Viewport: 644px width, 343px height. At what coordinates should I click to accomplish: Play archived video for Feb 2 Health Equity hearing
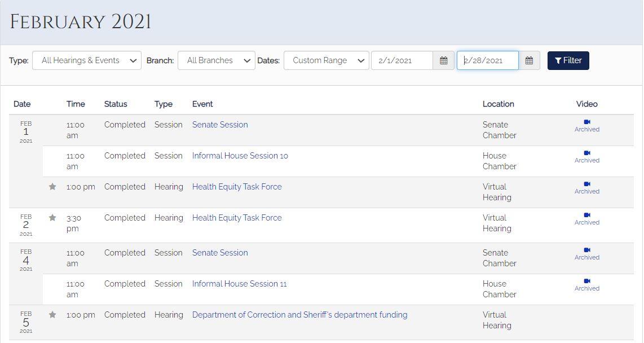tap(586, 218)
